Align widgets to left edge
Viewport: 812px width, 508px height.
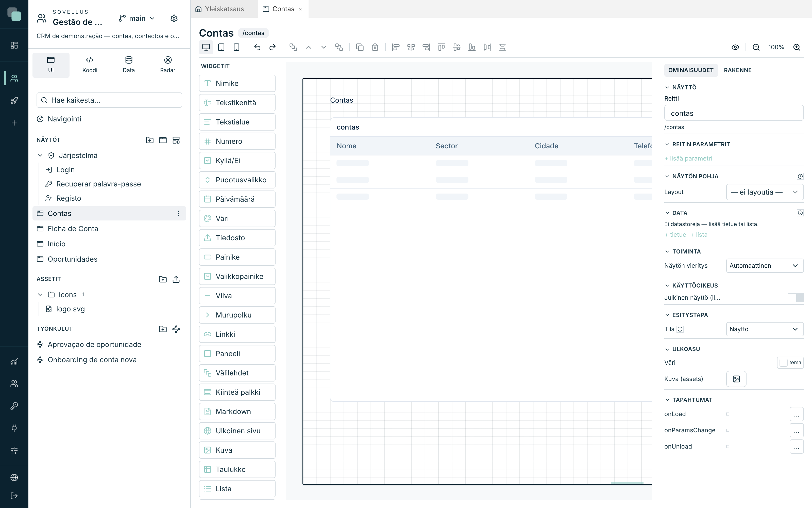pyautogui.click(x=396, y=47)
